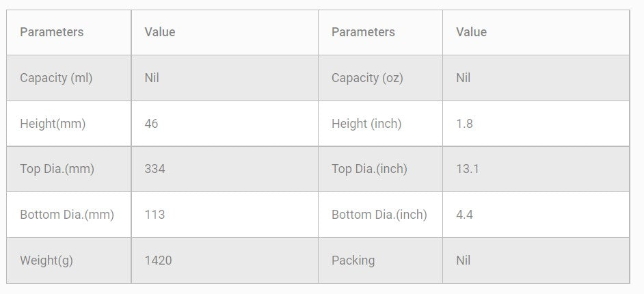Screen dimensions: 644x294
Task: Click the Packing parameter cell
Action: [353, 260]
